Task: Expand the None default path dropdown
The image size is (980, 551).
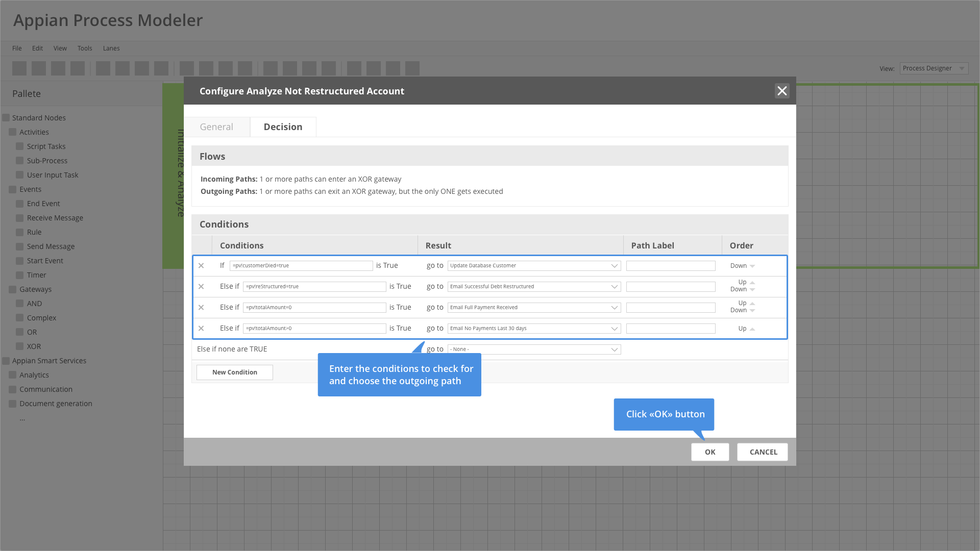Action: pyautogui.click(x=534, y=349)
